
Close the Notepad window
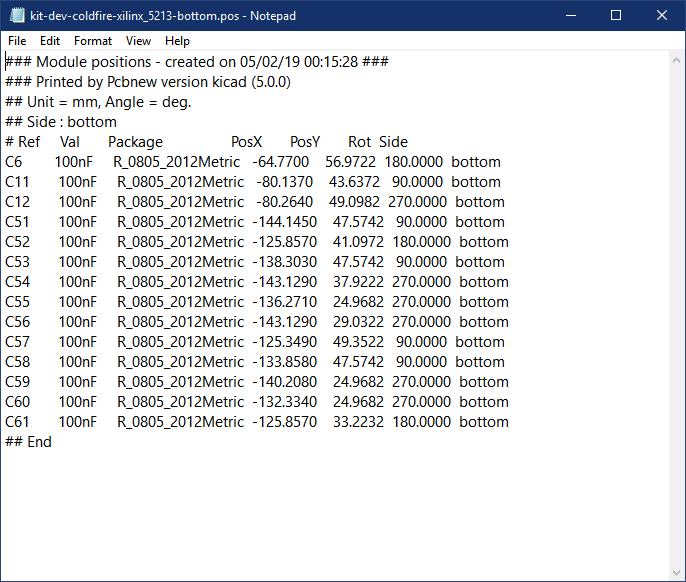pyautogui.click(x=662, y=15)
